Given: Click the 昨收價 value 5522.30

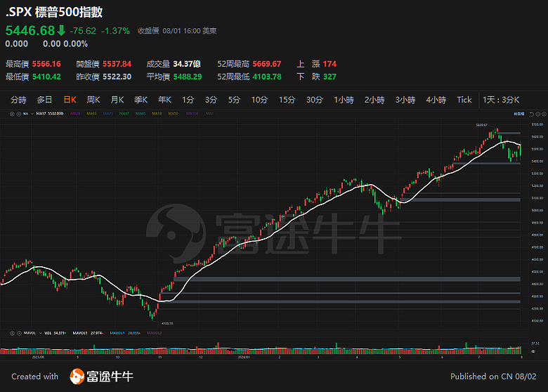Looking at the screenshot, I should [x=117, y=77].
